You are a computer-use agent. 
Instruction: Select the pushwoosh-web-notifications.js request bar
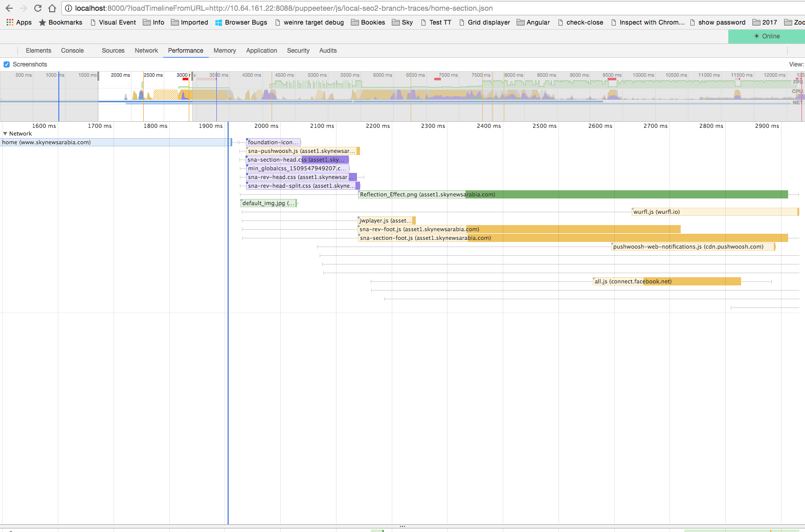click(x=694, y=247)
